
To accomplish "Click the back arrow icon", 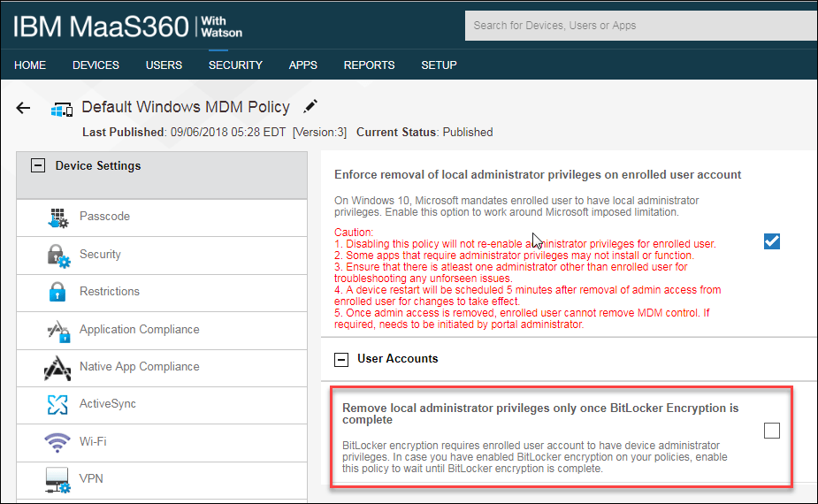I will point(23,108).
